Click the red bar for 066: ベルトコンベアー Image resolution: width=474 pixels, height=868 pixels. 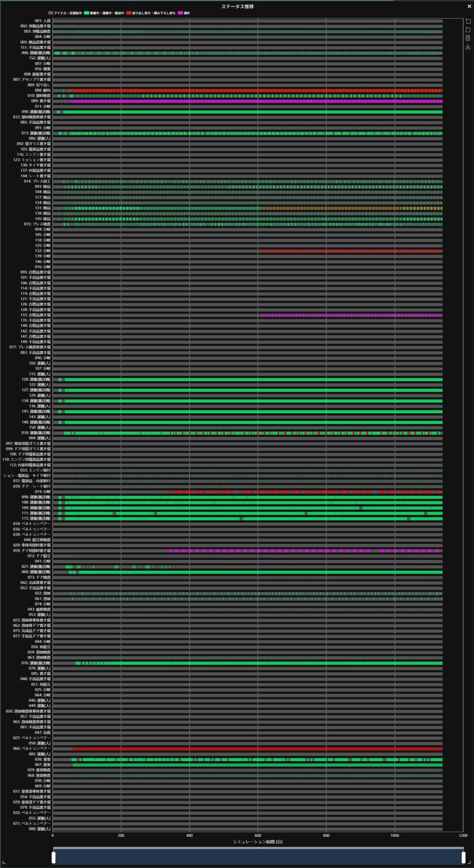point(258,749)
